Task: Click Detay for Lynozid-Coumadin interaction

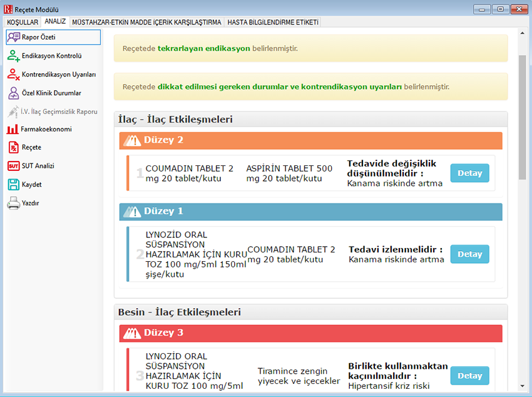Action: coord(469,254)
